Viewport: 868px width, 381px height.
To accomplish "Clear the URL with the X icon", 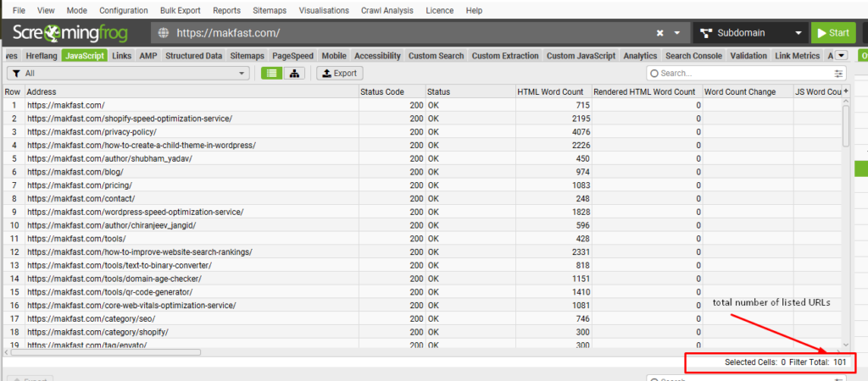I will coord(659,33).
